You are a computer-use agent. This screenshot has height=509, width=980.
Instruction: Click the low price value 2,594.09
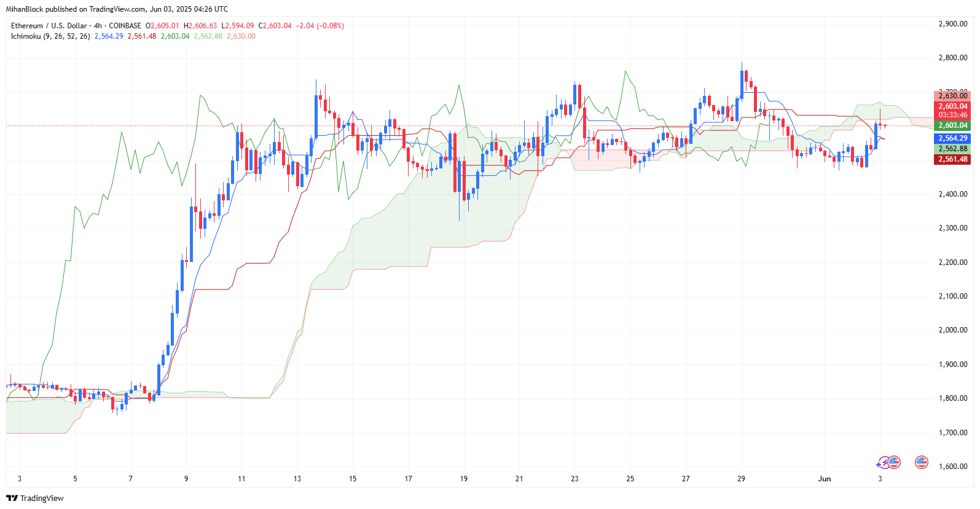[240, 26]
